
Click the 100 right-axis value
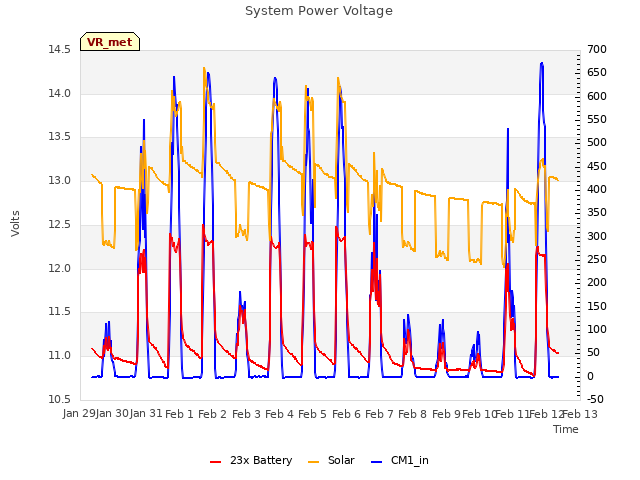(597, 329)
